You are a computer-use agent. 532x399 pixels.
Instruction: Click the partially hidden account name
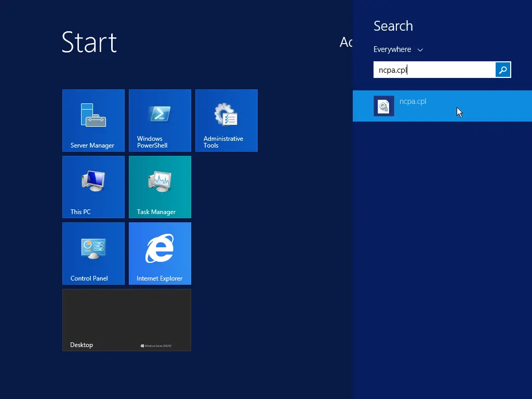tap(346, 42)
